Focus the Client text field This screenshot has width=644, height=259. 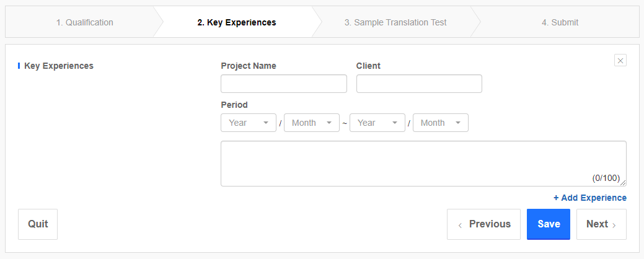[x=419, y=84]
